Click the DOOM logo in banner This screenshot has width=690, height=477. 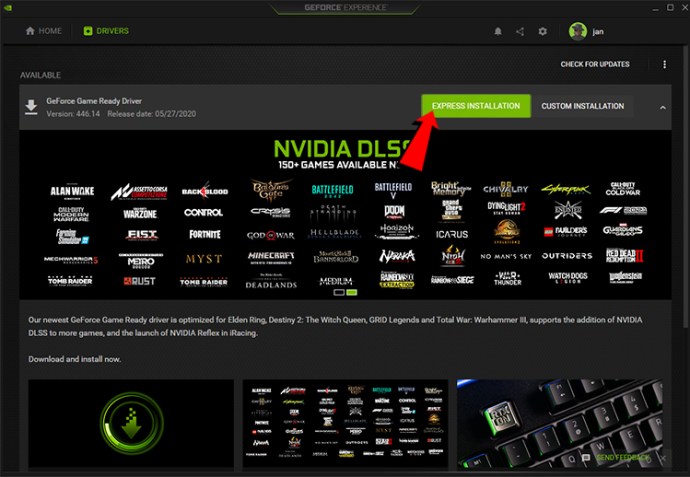394,213
